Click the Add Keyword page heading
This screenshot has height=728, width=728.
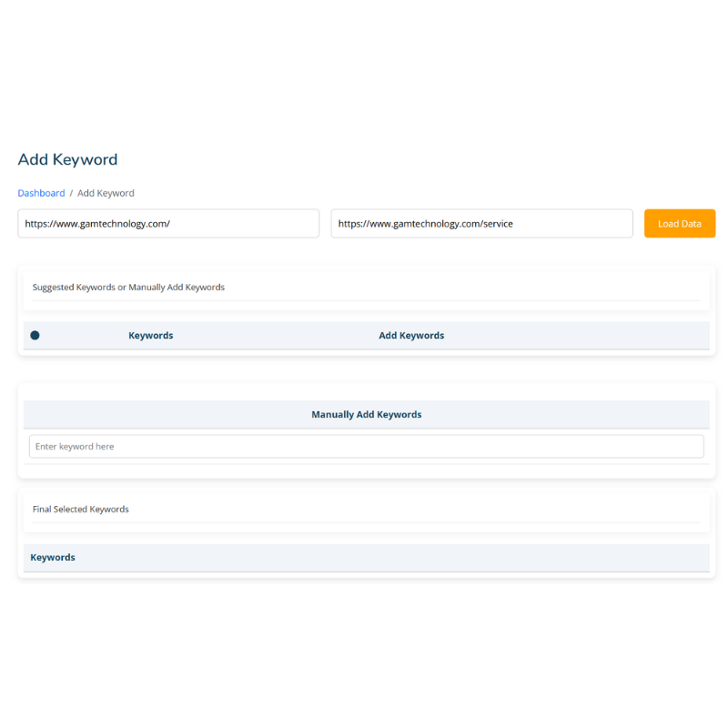(67, 159)
